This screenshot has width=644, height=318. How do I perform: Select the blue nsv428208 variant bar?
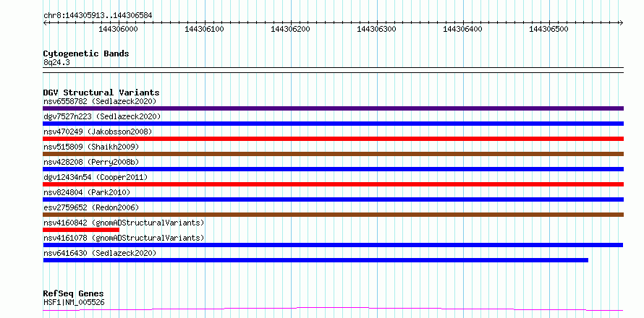coord(333,169)
